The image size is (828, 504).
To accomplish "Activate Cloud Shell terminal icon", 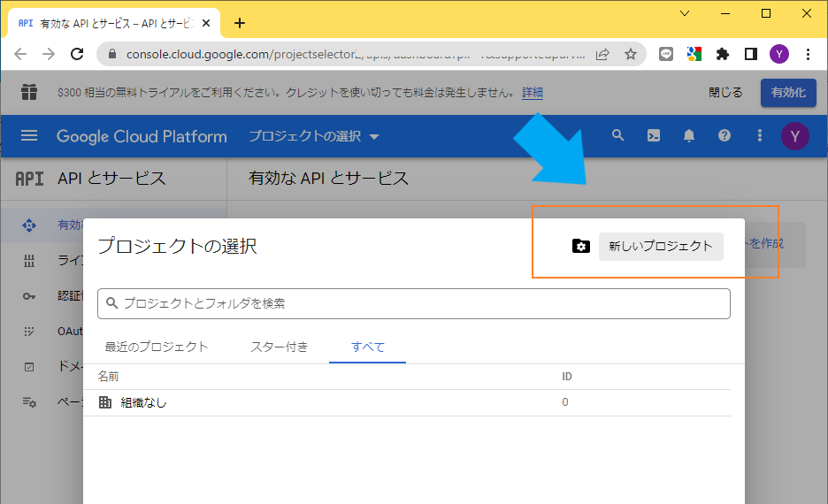I will click(654, 136).
